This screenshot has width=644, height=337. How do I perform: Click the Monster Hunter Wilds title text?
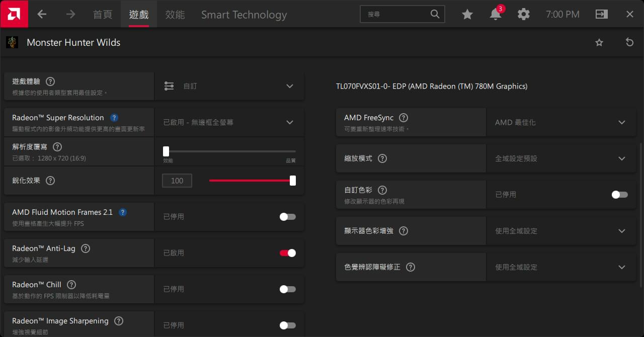(73, 43)
